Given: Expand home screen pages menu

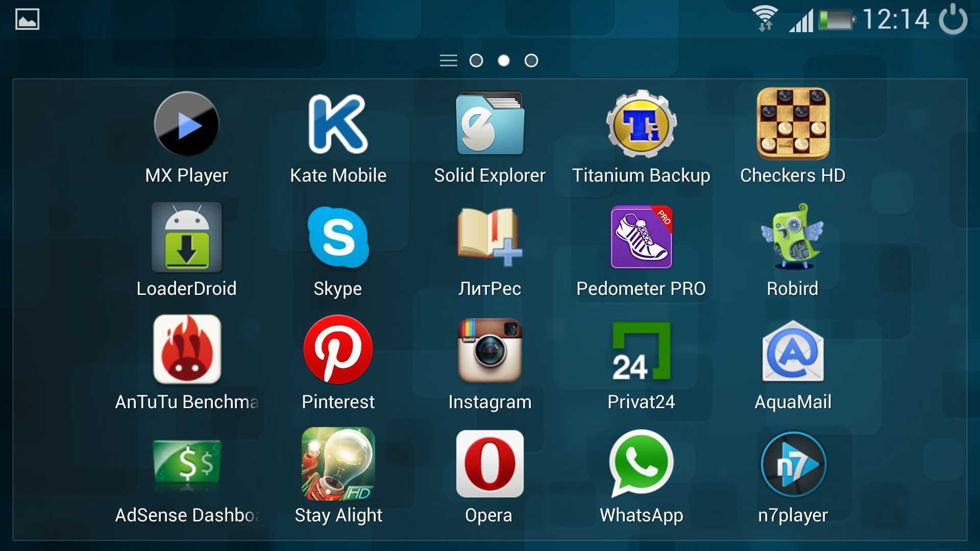Looking at the screenshot, I should [448, 61].
